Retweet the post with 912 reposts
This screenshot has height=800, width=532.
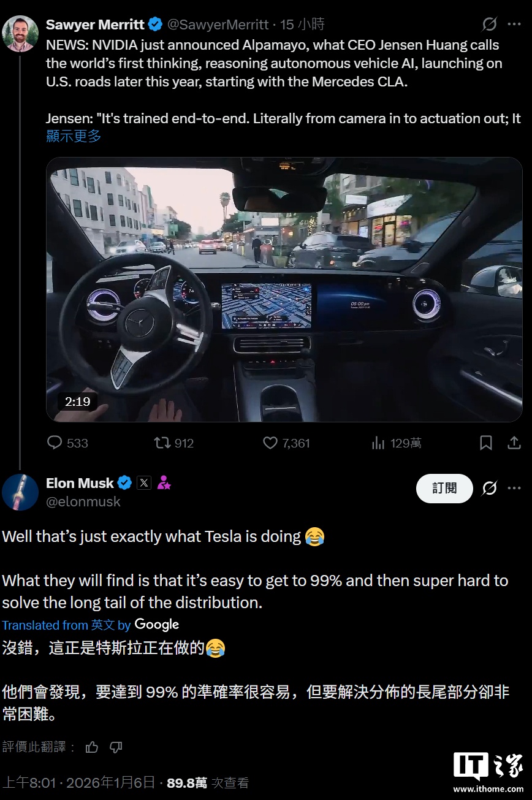click(162, 443)
